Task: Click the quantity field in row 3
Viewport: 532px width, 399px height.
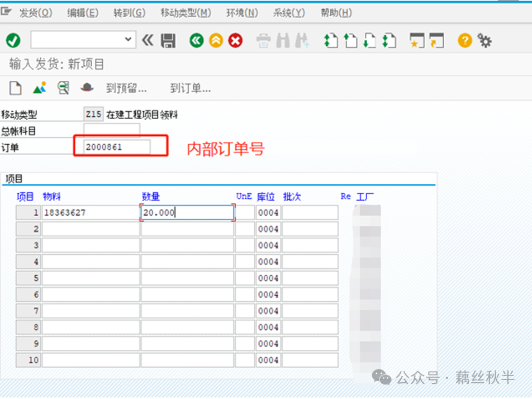Action: 187,245
